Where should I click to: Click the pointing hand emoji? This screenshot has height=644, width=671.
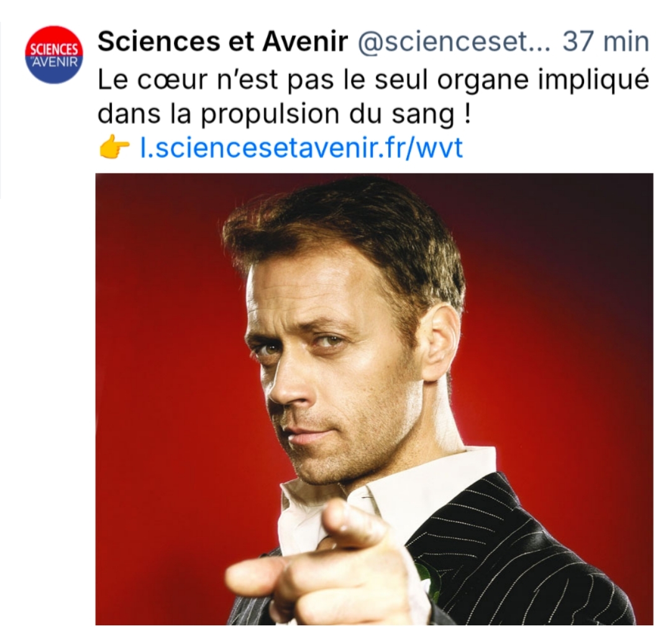tap(114, 147)
